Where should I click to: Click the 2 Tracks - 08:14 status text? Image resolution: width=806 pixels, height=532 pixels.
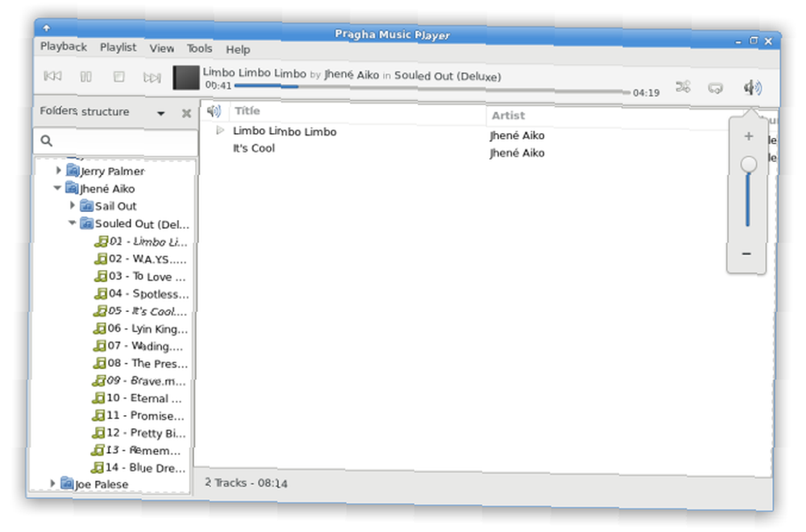point(246,483)
